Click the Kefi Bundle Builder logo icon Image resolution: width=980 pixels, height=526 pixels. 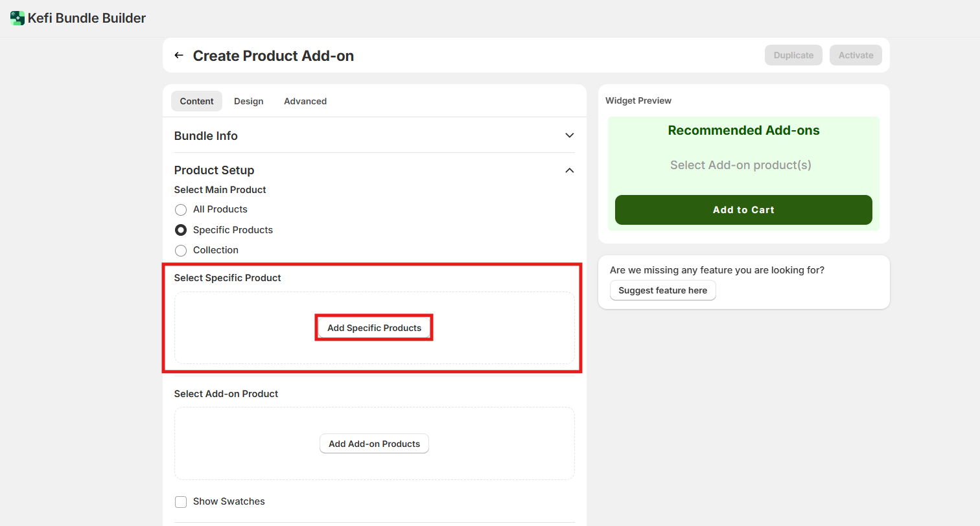point(17,18)
